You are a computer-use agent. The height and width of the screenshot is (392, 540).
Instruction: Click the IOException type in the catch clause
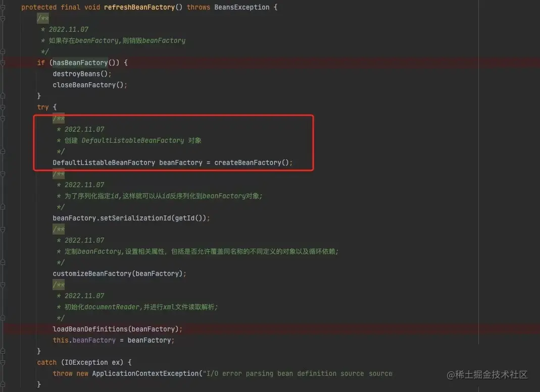click(x=86, y=362)
